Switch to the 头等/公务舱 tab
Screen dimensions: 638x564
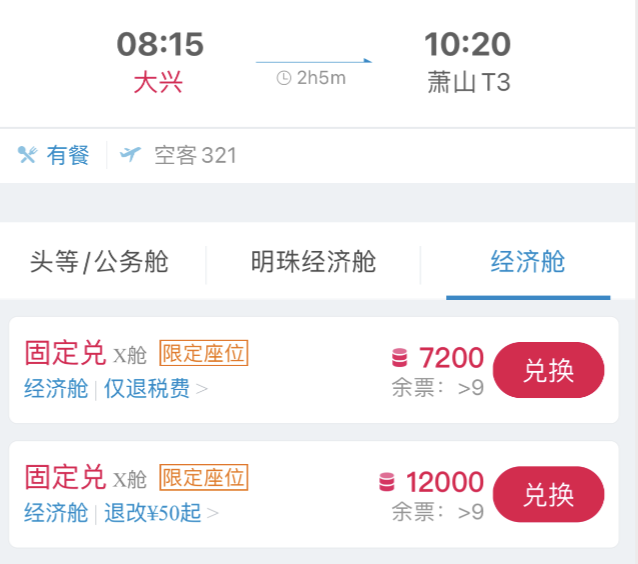tap(99, 262)
